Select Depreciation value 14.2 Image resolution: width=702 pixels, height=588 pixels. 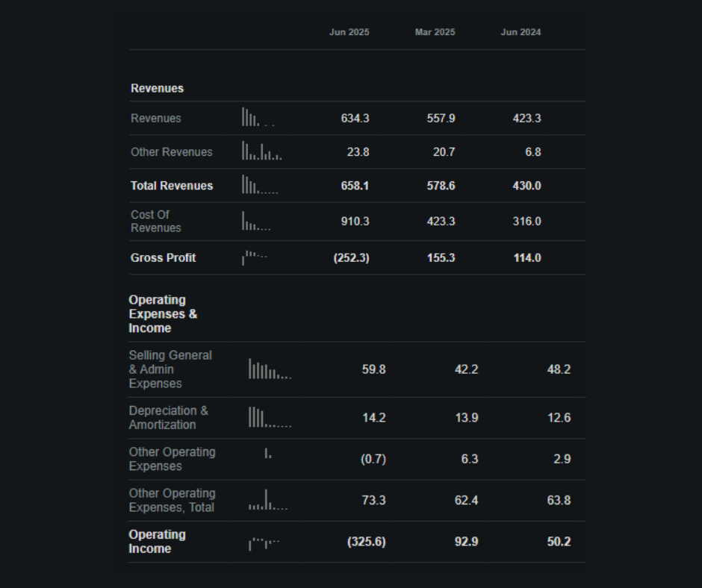click(x=374, y=418)
